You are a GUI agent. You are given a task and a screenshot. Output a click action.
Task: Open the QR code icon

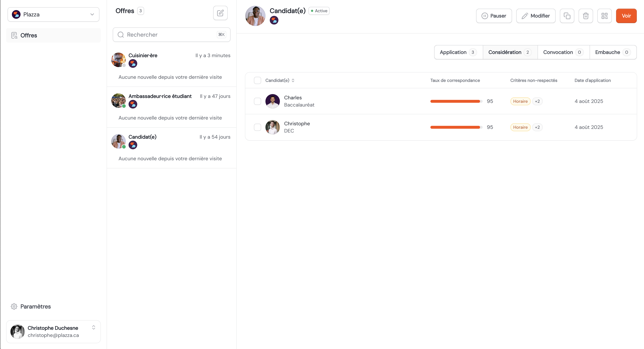(x=604, y=16)
